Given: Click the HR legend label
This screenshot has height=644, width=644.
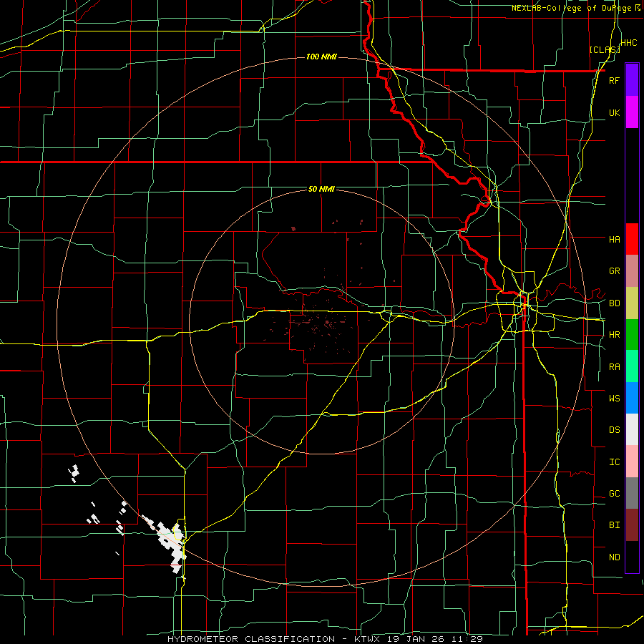Looking at the screenshot, I should pyautogui.click(x=614, y=335).
